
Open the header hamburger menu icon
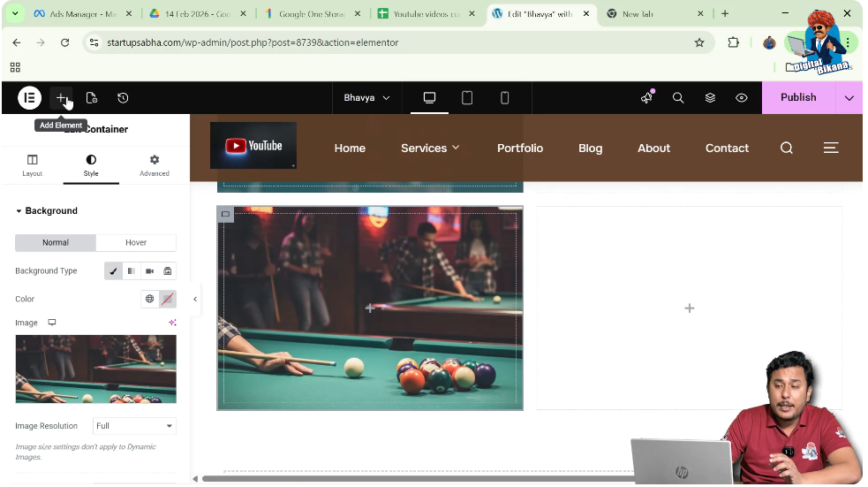pos(831,148)
